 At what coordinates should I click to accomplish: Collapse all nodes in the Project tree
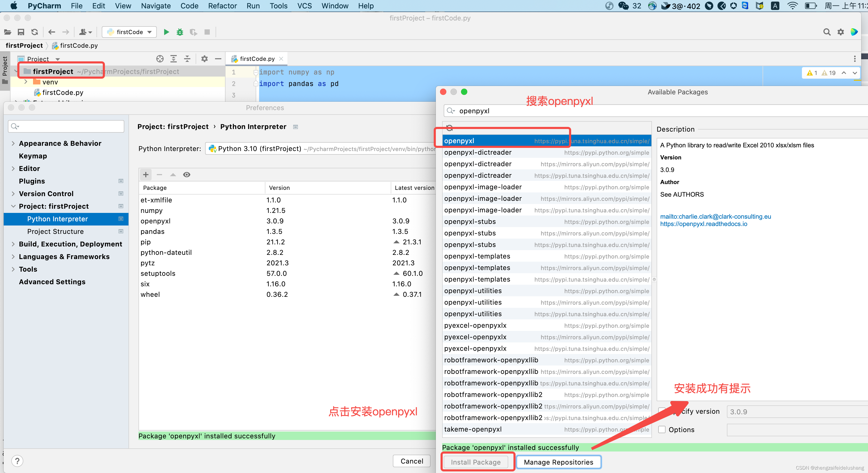[187, 59]
